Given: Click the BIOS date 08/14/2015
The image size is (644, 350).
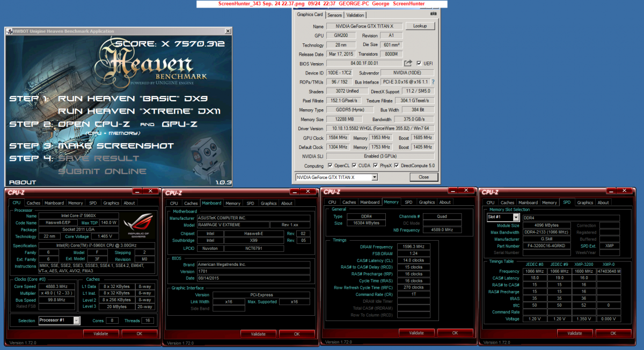Looking at the screenshot, I should click(253, 278).
